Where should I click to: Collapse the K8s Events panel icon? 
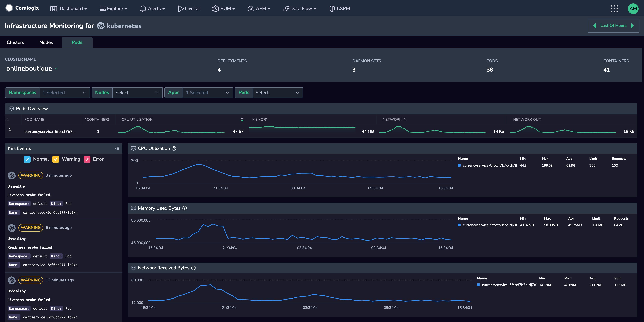[117, 148]
